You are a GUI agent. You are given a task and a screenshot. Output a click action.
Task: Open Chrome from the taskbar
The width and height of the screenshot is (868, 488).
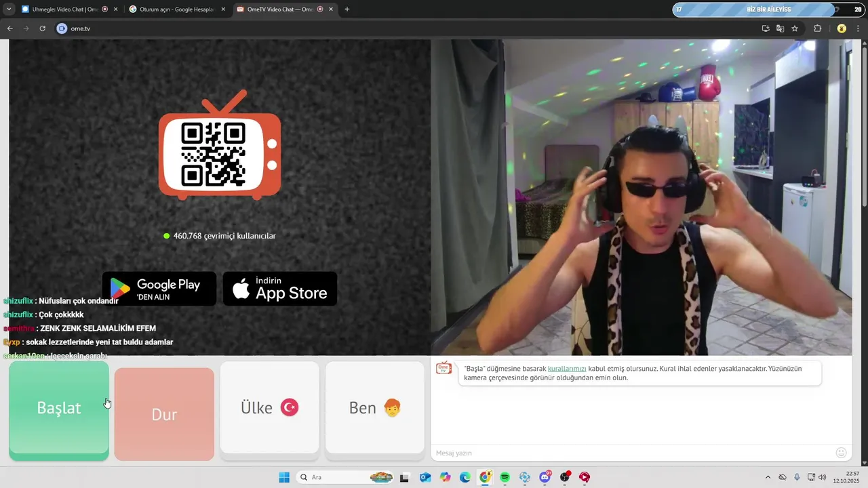[486, 477]
